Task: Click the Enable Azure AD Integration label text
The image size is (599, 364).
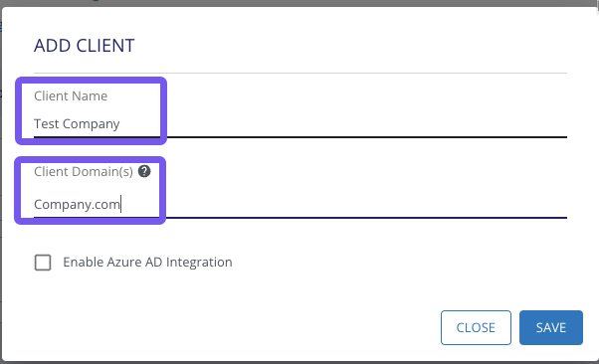Action: coord(147,262)
